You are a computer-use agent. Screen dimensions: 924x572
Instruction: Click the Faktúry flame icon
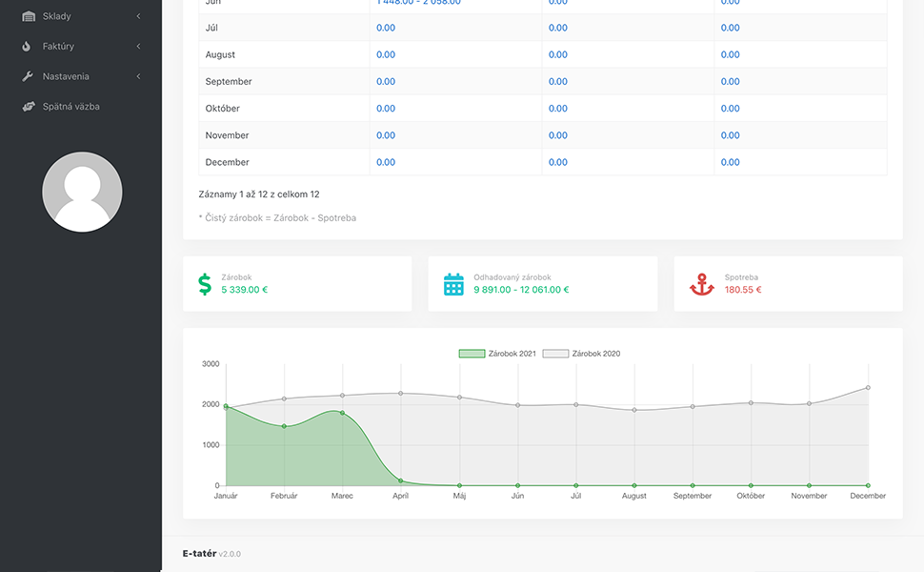(x=27, y=46)
